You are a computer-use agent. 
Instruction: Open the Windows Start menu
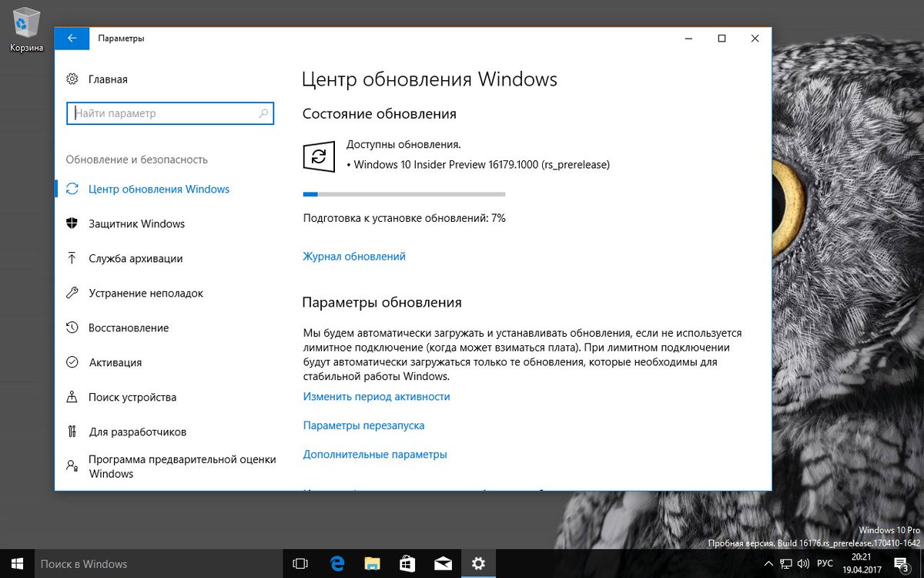tap(15, 563)
